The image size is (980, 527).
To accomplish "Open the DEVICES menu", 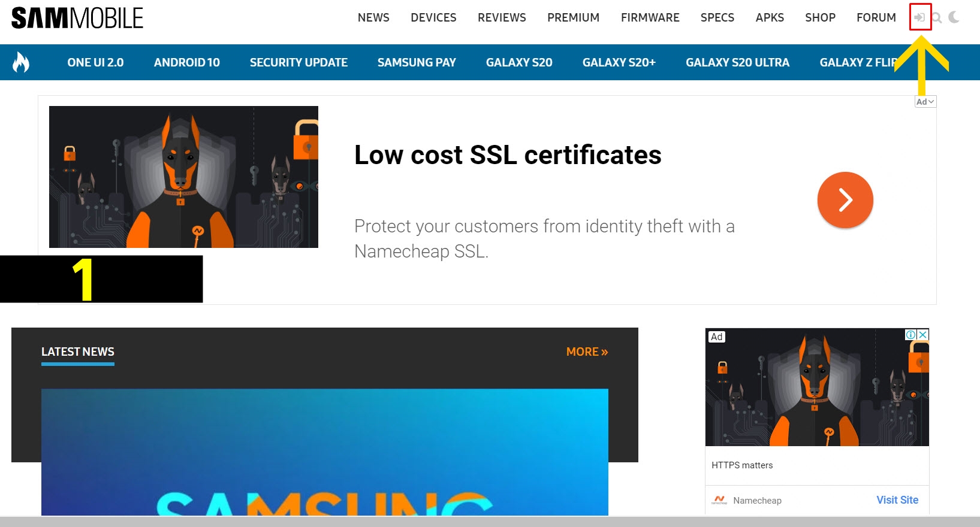I will pos(433,17).
